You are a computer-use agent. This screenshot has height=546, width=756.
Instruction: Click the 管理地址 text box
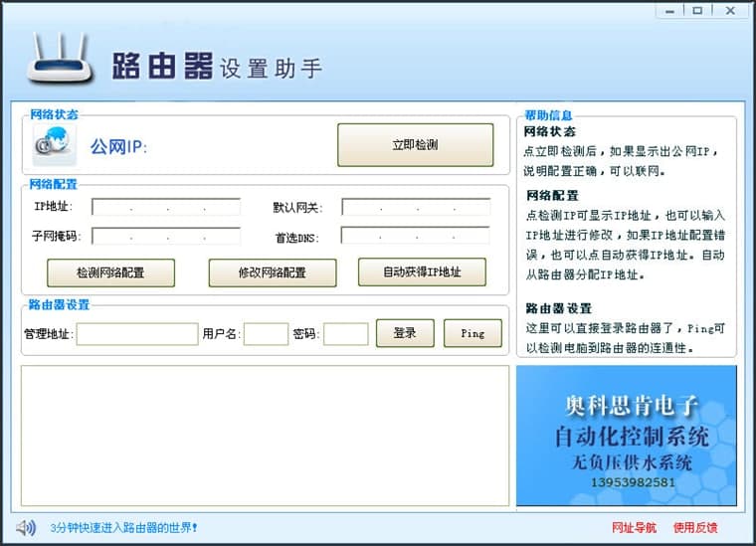[x=137, y=334]
